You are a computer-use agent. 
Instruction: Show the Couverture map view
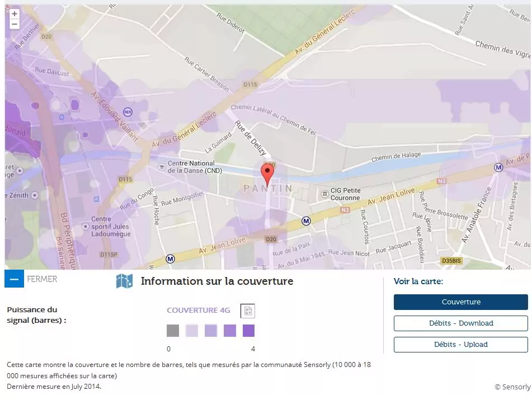pyautogui.click(x=460, y=302)
